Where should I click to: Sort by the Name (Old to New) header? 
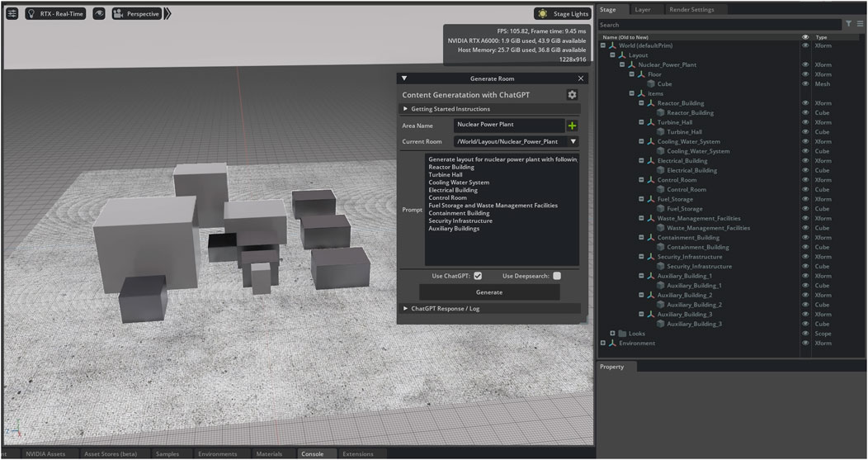click(625, 37)
